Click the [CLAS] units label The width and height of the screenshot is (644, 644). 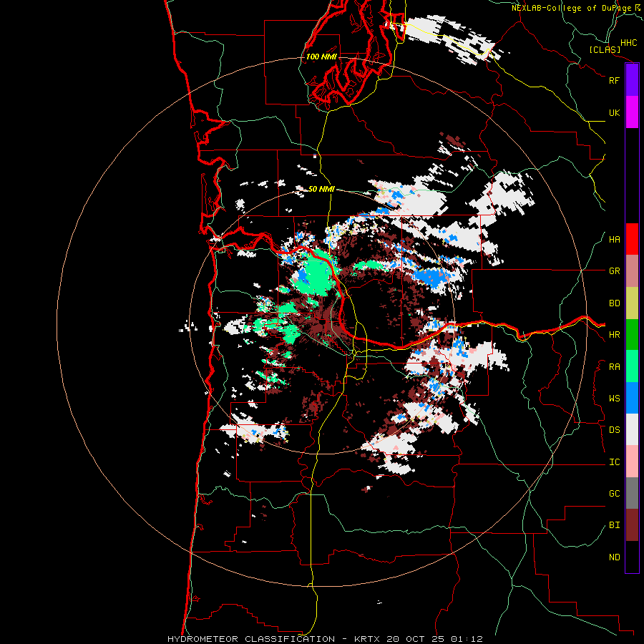[x=605, y=50]
